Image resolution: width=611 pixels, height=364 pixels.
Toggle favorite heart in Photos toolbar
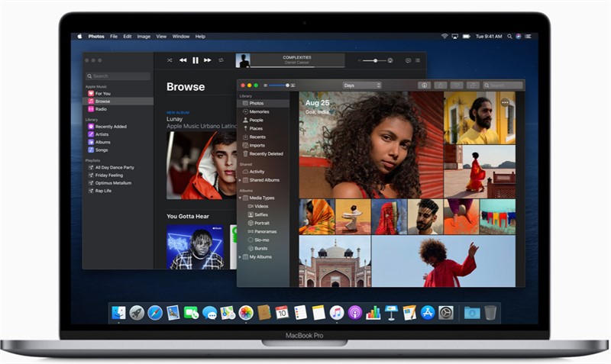pyautogui.click(x=457, y=85)
